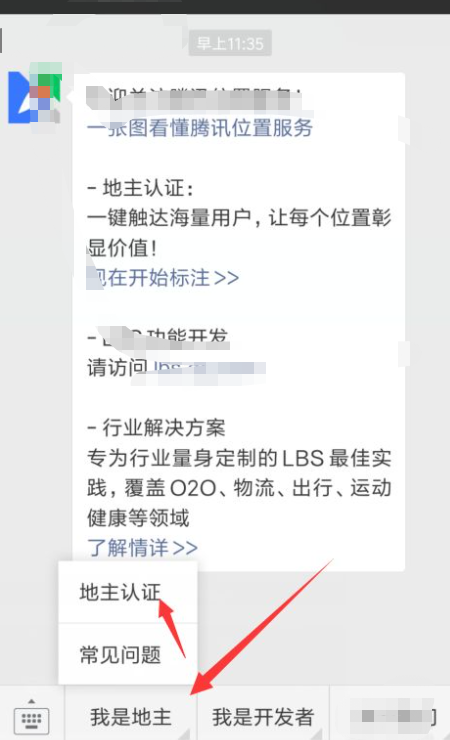Click the corner triangle on 我是地主
The width and height of the screenshot is (450, 740).
coord(185,733)
